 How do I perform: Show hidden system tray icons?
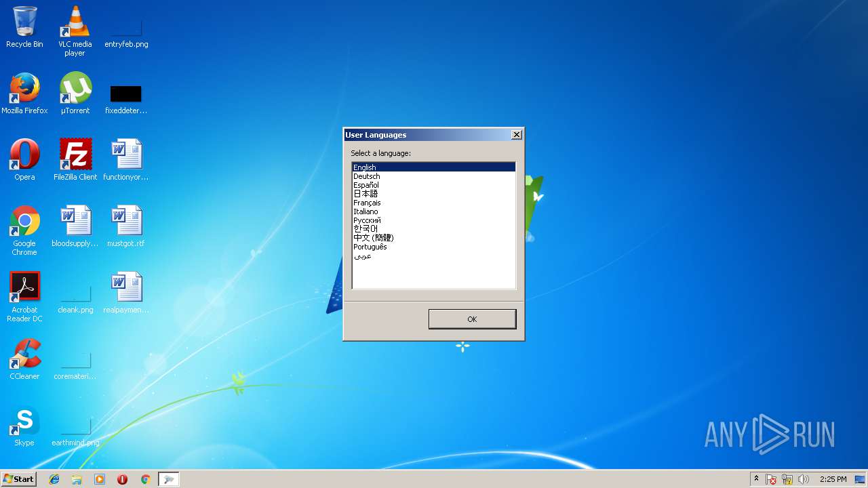tap(756, 479)
